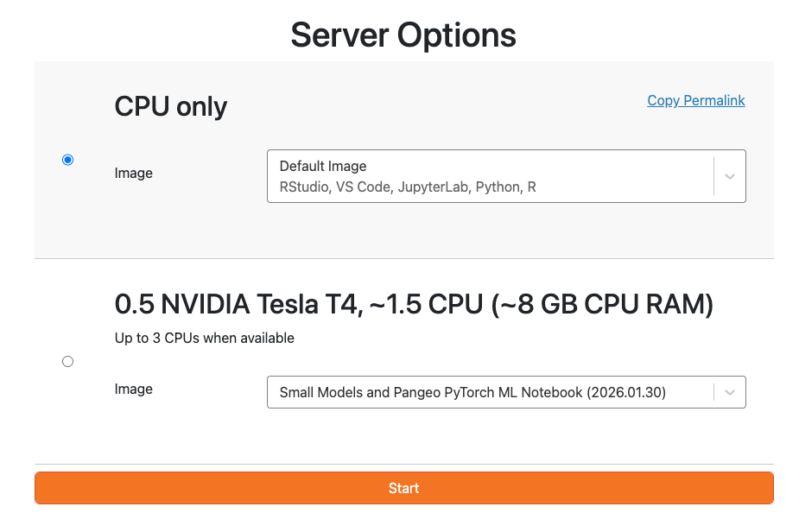This screenshot has height=532, width=799.
Task: Click the Copy Permalink link
Action: (x=696, y=101)
